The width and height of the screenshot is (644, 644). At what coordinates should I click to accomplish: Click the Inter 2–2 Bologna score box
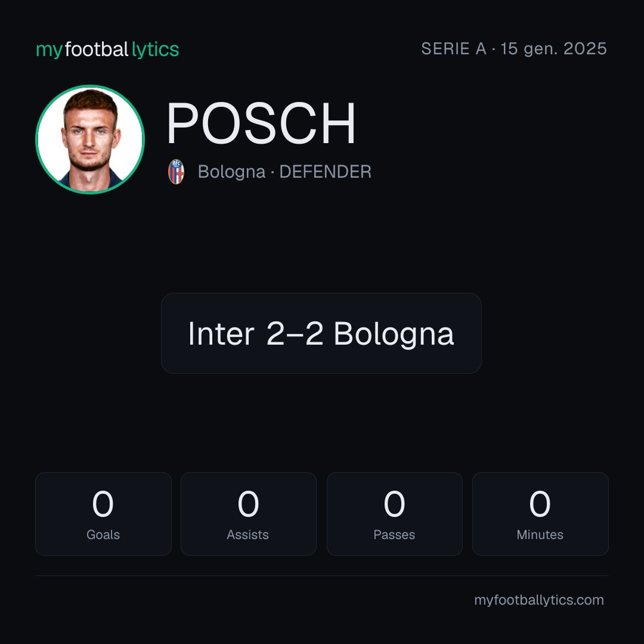coord(321,333)
